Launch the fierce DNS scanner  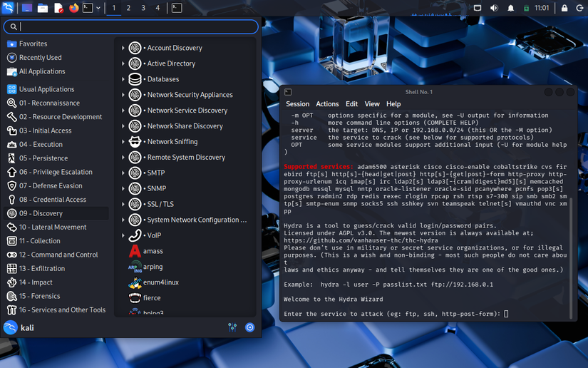tap(152, 298)
